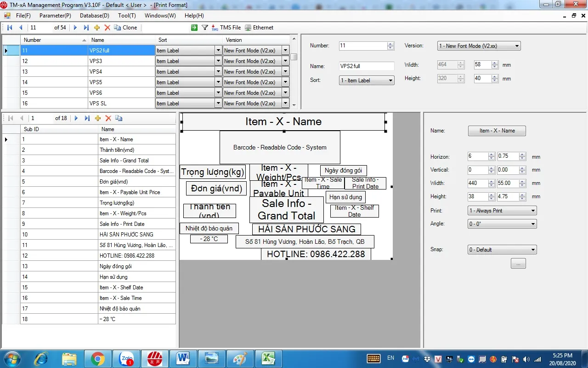Open Version dropdown in VPS SL row

[285, 103]
